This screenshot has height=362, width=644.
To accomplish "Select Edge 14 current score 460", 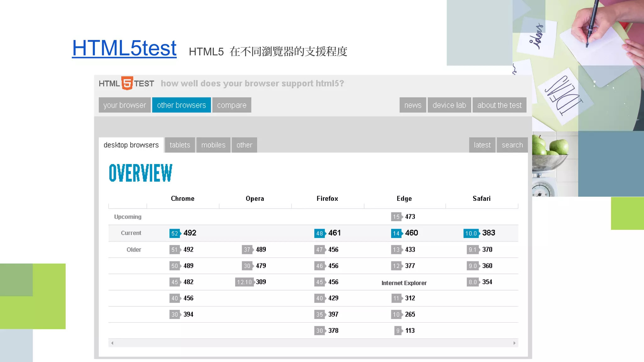I will [x=404, y=233].
